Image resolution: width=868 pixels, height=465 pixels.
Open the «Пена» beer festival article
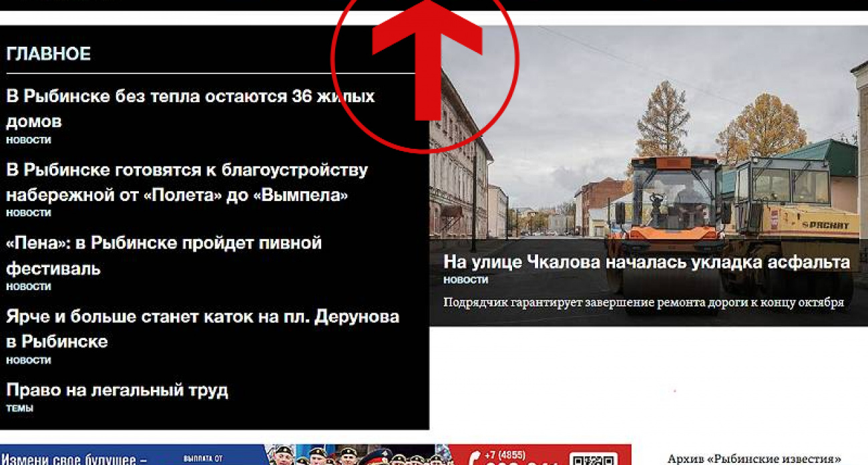(x=164, y=255)
